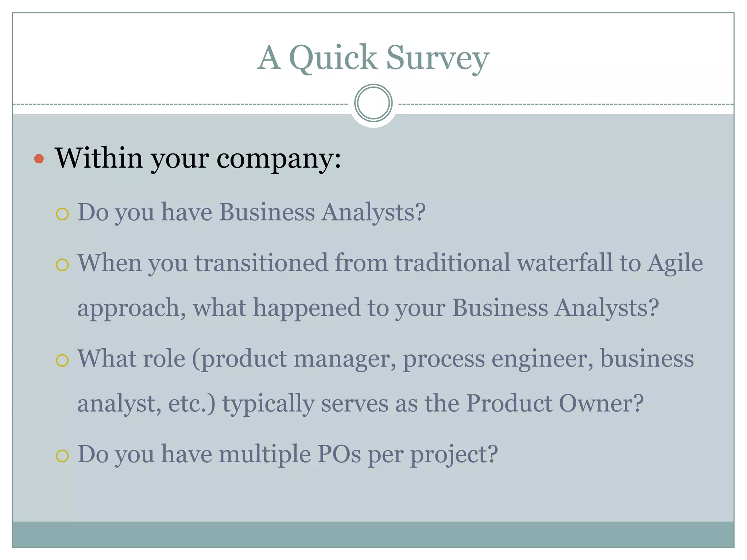The width and height of the screenshot is (747, 560).
Task: Click the words 'Product Owner?' in the third question
Action: pyautogui.click(x=554, y=403)
